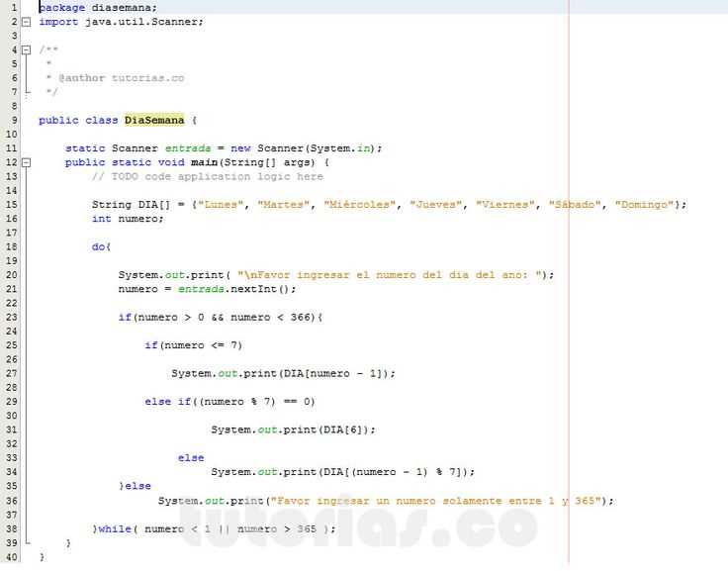Click line number 40 in the gutter
This screenshot has height=571, width=728.
(x=12, y=556)
